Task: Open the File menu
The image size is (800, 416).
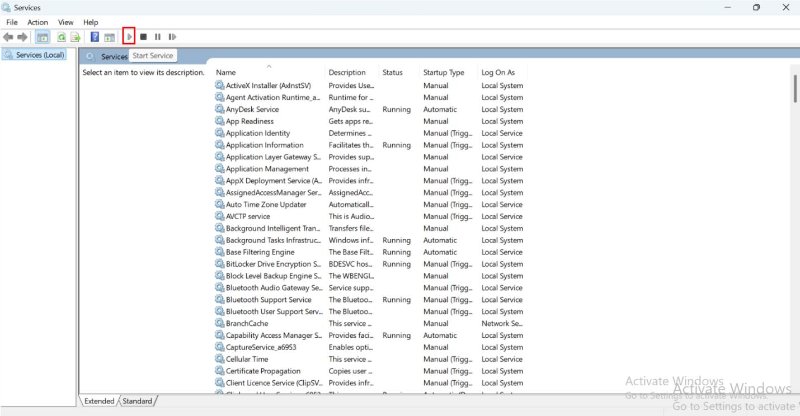Action: (x=12, y=22)
